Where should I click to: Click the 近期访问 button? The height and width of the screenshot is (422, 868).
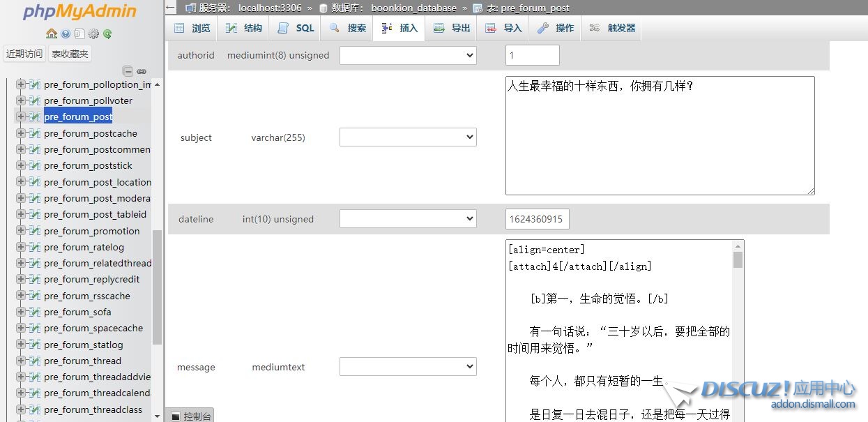[24, 54]
